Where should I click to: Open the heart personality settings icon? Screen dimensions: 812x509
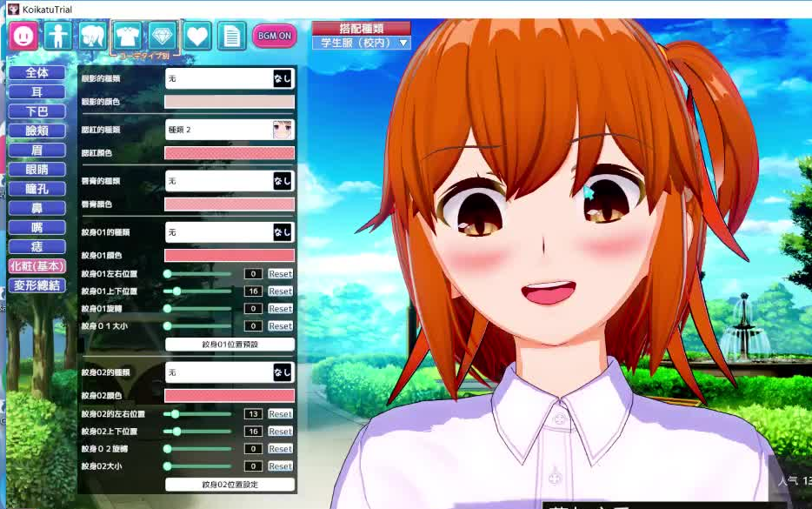click(196, 36)
